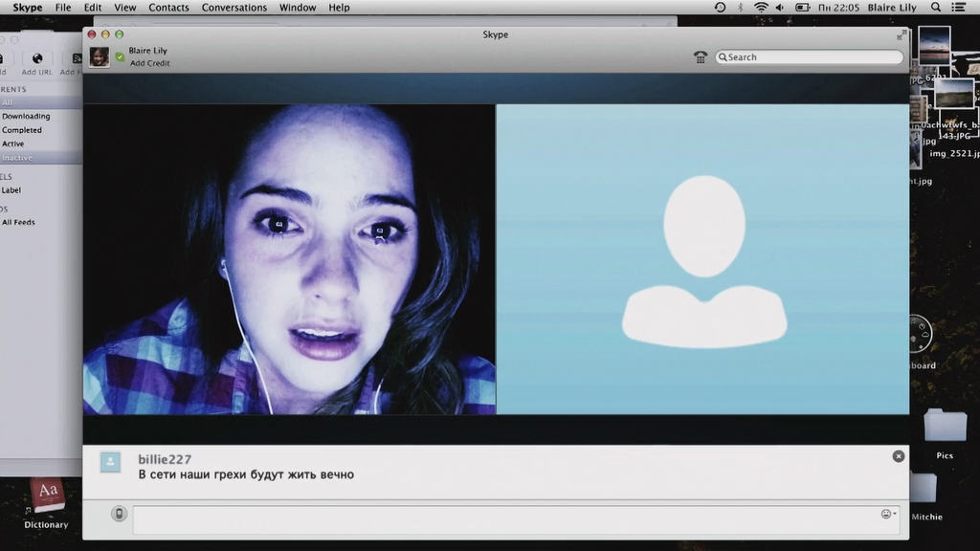The image size is (980, 551).
Task: Select All in the background window sidebar
Action: coord(40,102)
